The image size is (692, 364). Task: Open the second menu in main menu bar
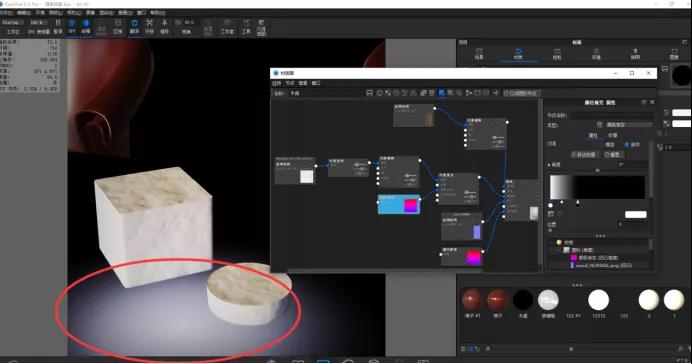pyautogui.click(x=24, y=13)
